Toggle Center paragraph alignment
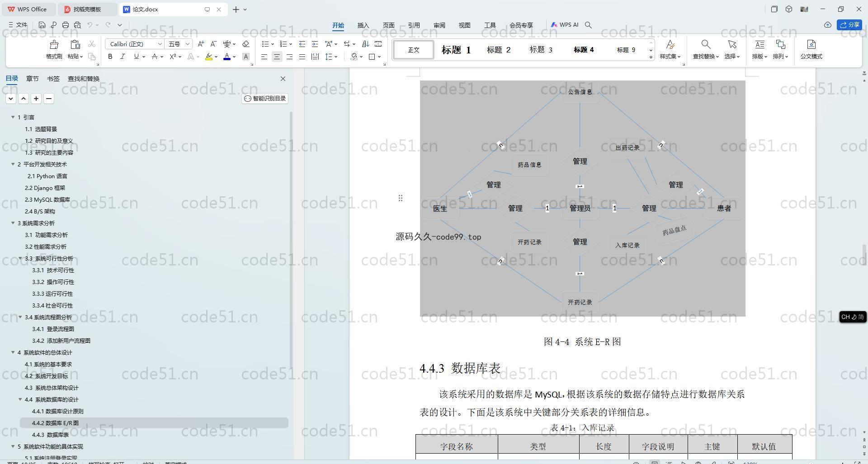The image size is (868, 464). [277, 57]
